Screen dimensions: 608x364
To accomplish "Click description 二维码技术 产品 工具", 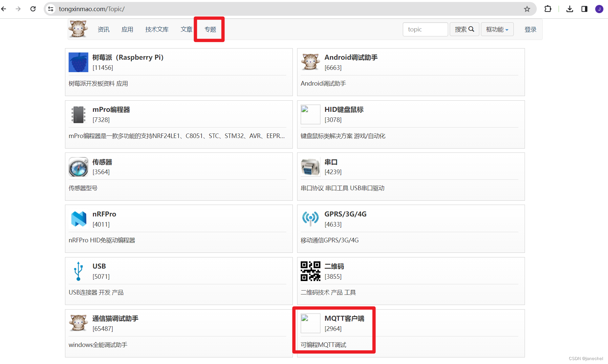I will [x=328, y=293].
